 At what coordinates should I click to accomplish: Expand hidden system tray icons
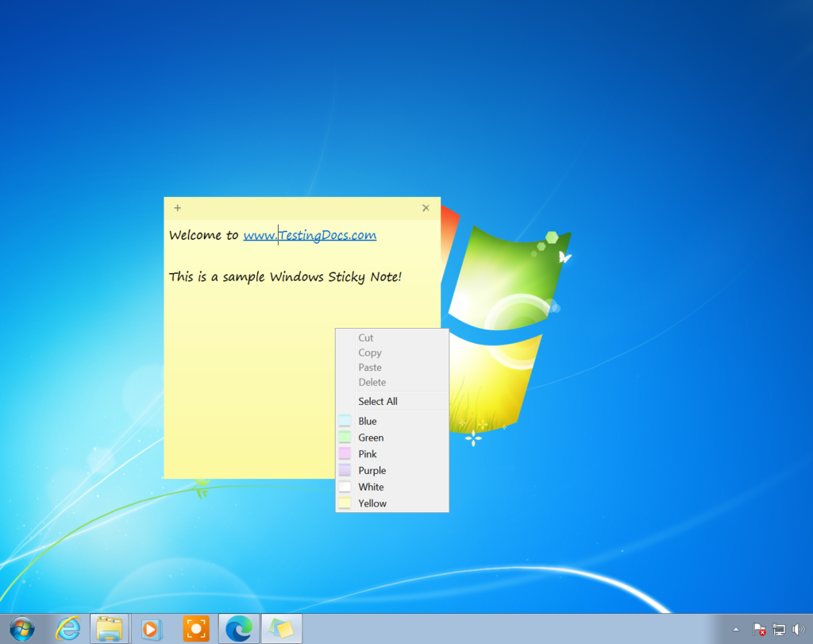click(736, 628)
